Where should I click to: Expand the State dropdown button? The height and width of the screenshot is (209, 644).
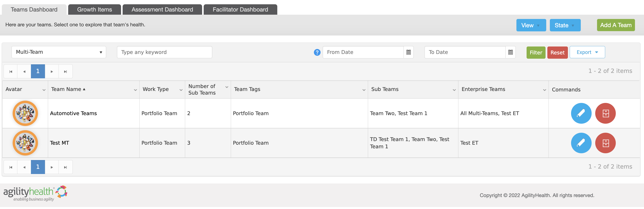tap(565, 25)
